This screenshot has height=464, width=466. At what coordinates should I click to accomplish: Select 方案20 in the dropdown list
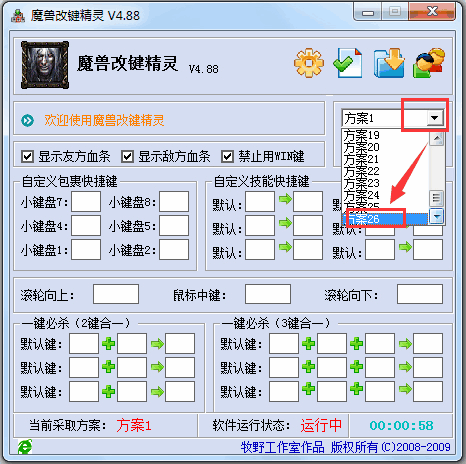pos(385,147)
